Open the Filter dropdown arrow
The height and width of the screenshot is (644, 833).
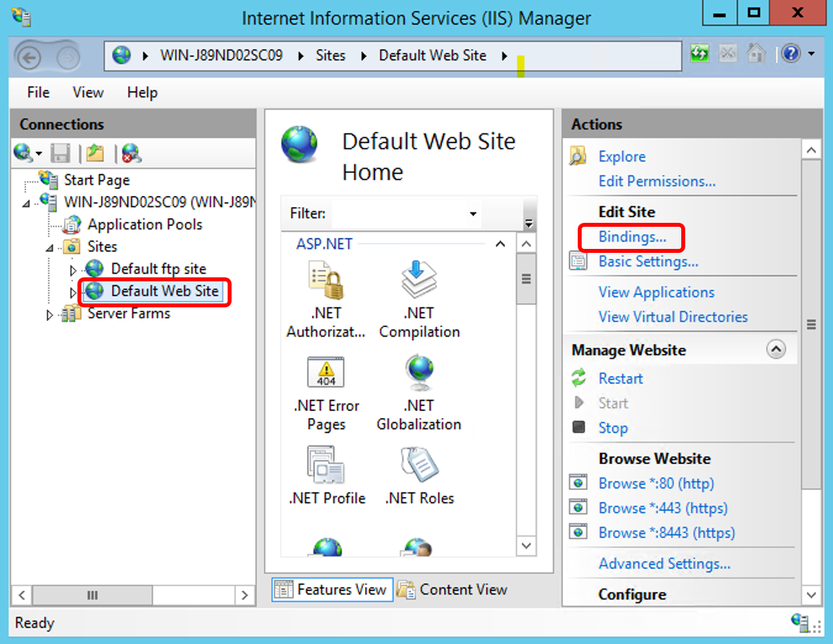coord(473,214)
